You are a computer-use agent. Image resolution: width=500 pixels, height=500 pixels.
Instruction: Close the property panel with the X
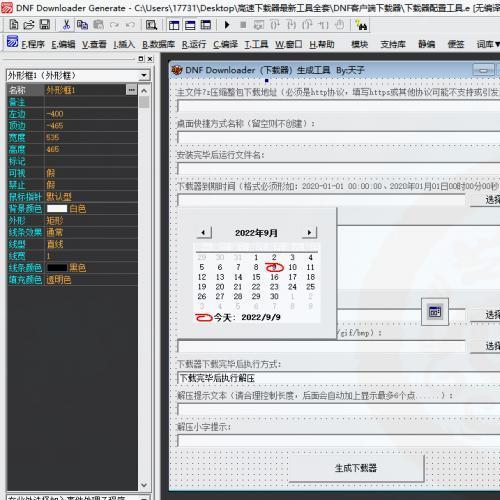(150, 59)
